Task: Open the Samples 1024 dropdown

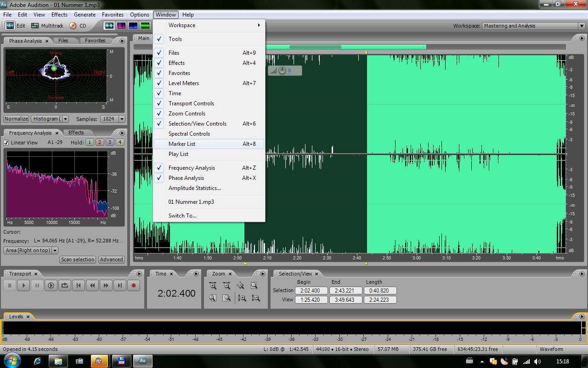Action: (x=113, y=119)
